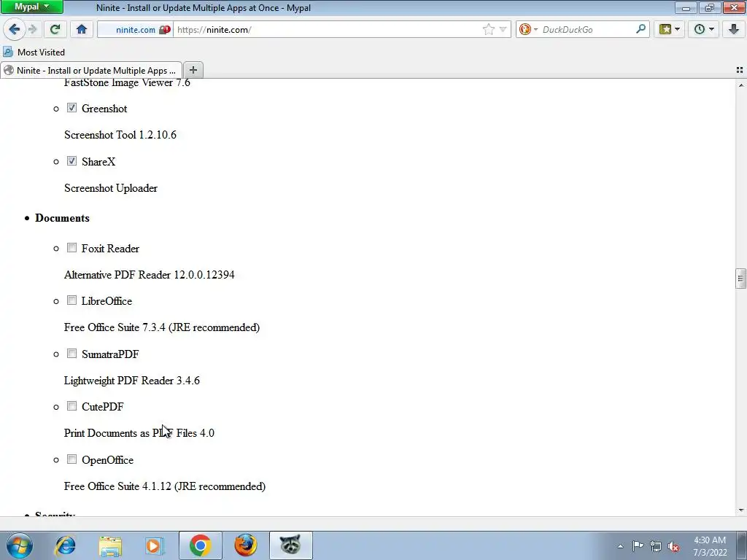Click 'Screenshot Tool 1.2.10.6' text
Viewport: 747px width, 560px height.
120,135
